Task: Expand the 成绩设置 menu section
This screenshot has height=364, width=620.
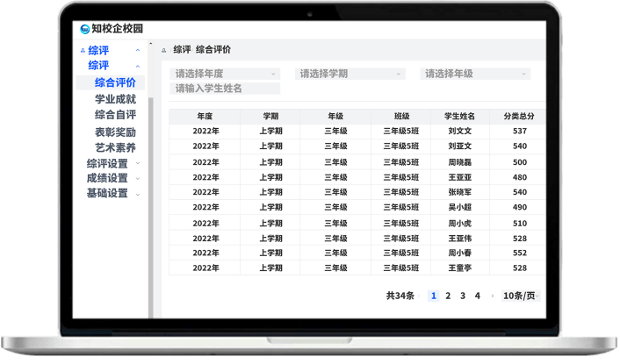Action: point(137,178)
